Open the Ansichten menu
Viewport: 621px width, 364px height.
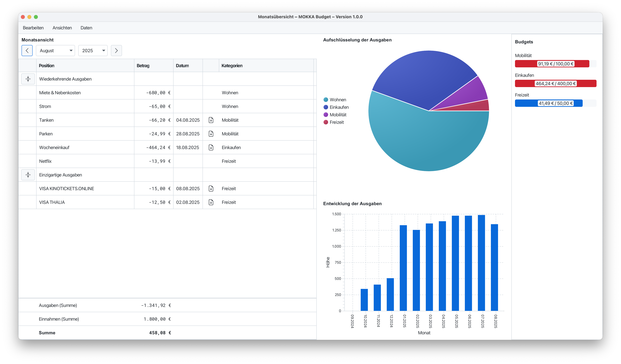click(x=62, y=28)
